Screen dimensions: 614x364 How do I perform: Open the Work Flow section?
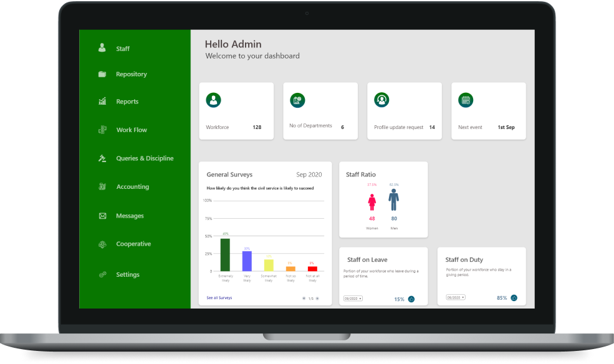[x=102, y=130]
